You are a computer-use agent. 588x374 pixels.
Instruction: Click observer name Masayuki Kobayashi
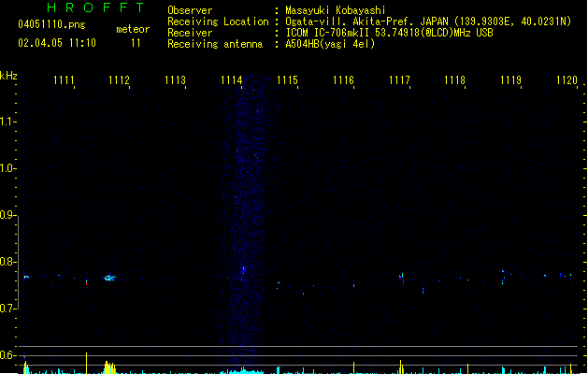[x=336, y=10]
